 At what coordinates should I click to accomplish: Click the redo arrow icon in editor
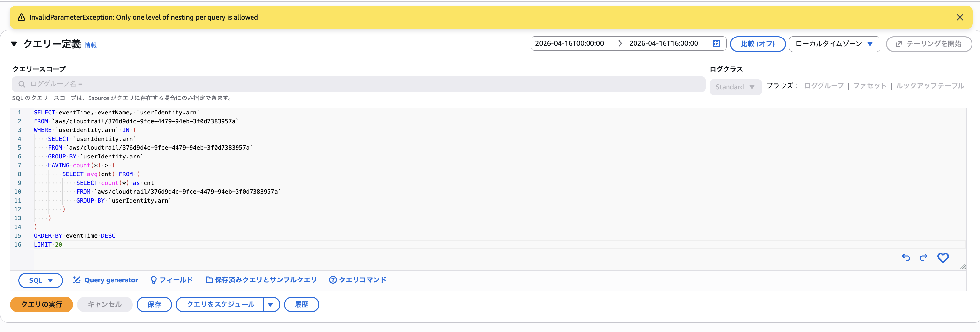pyautogui.click(x=923, y=257)
